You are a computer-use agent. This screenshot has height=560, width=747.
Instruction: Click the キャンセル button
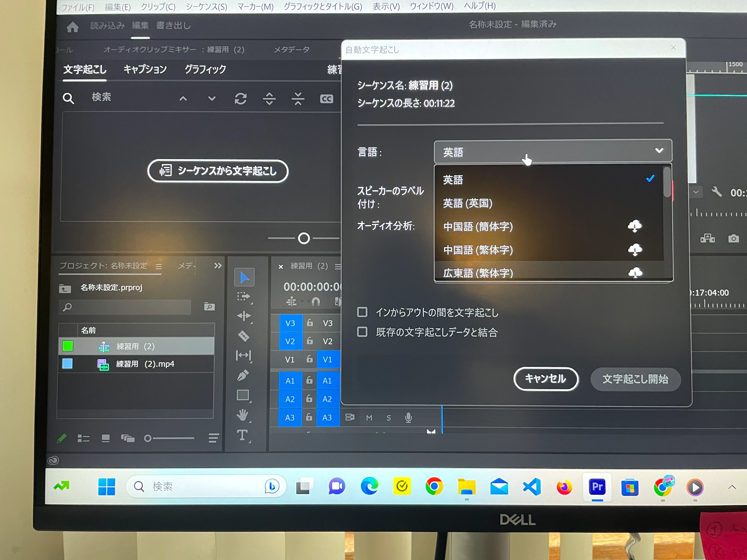[545, 378]
